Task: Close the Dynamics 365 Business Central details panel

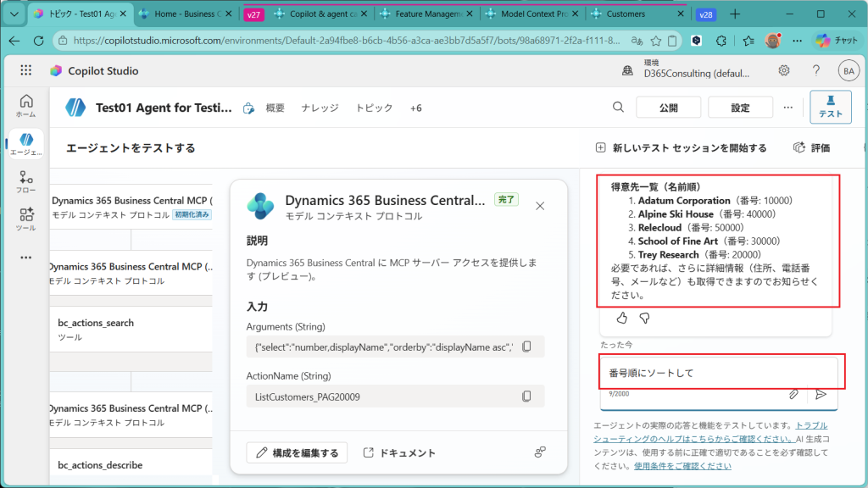Action: pos(540,205)
